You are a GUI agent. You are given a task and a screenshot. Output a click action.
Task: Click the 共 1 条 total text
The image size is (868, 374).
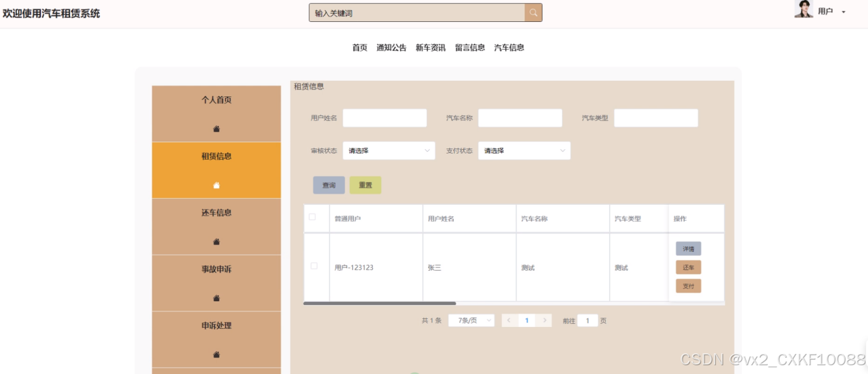point(431,321)
